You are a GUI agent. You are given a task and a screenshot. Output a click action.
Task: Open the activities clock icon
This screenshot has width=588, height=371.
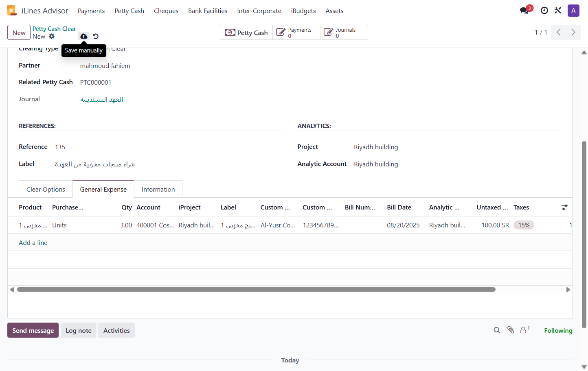coord(544,11)
